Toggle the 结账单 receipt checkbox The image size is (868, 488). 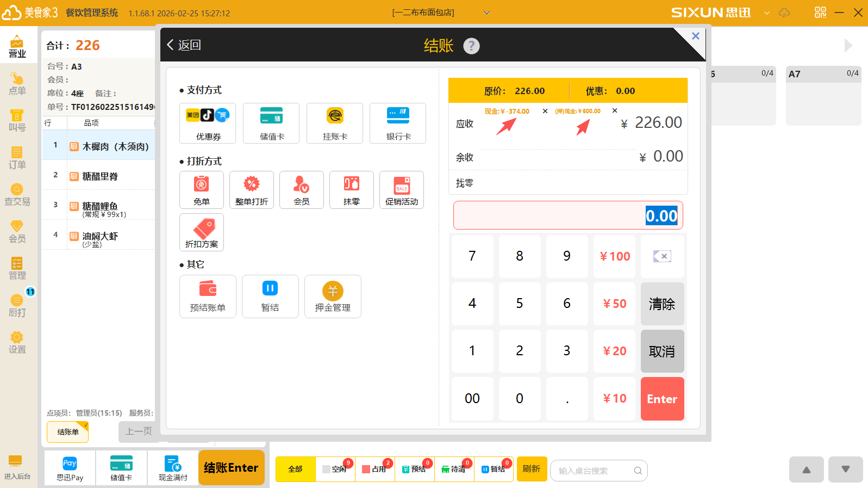click(x=68, y=432)
